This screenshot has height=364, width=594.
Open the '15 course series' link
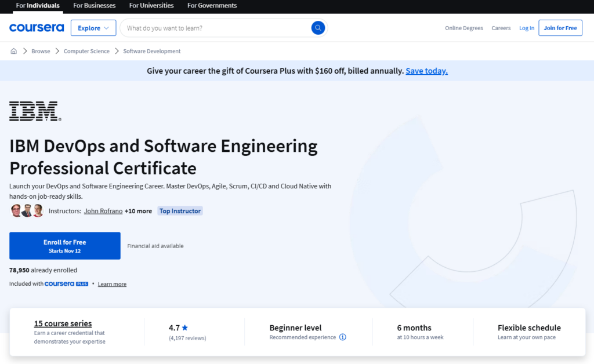(x=63, y=323)
